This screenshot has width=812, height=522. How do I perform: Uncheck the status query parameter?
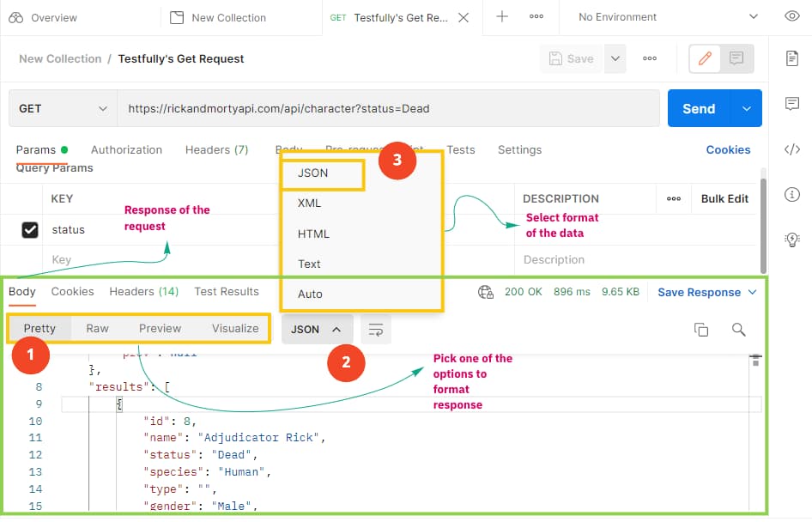[x=32, y=229]
